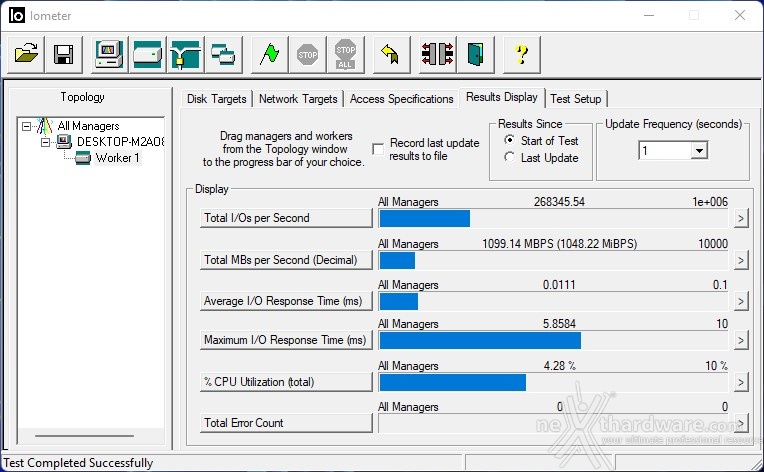The height and width of the screenshot is (472, 764).
Task: Disconnect the selected worker or manager
Action: tap(438, 54)
